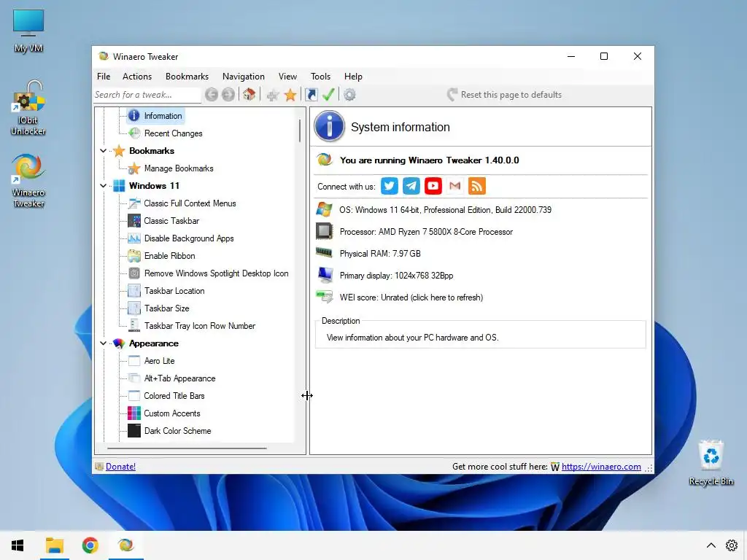Click Reset this page to defaults
Viewport: 747px width, 560px height.
505,95
